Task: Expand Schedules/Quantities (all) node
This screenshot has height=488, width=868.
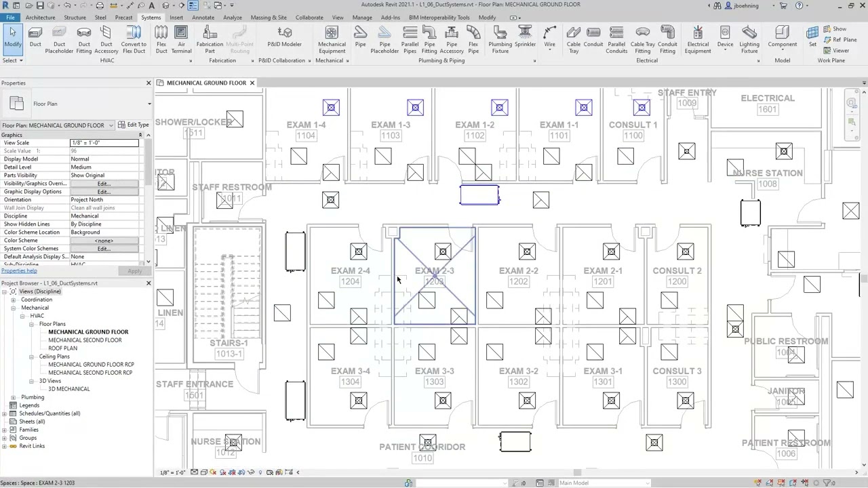Action: pyautogui.click(x=4, y=413)
